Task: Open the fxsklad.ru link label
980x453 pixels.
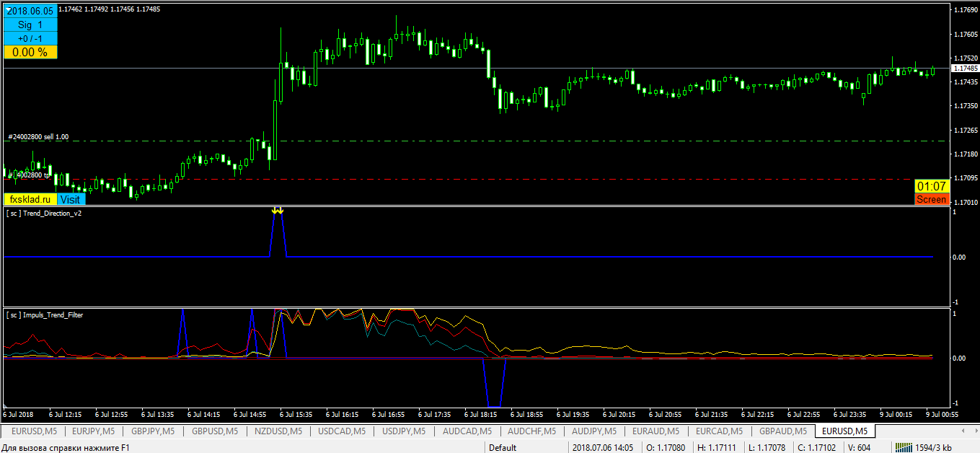Action: click(30, 199)
